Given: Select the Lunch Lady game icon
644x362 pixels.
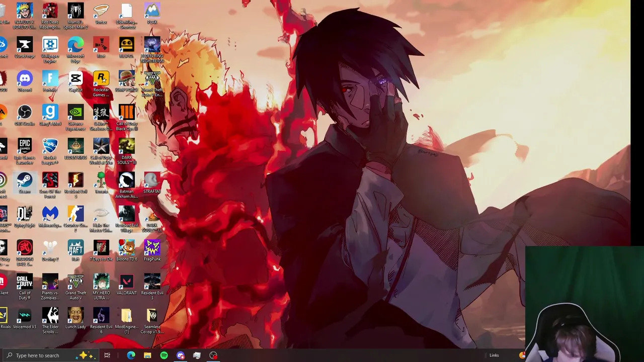Looking at the screenshot, I should click(75, 318).
